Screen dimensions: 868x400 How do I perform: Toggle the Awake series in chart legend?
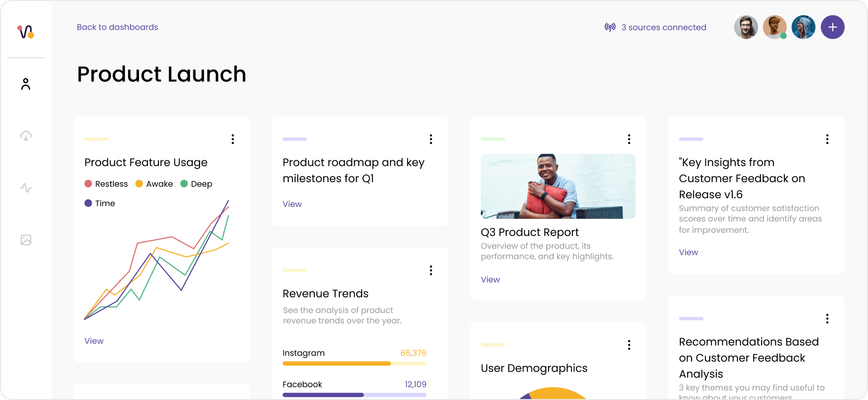coord(154,184)
